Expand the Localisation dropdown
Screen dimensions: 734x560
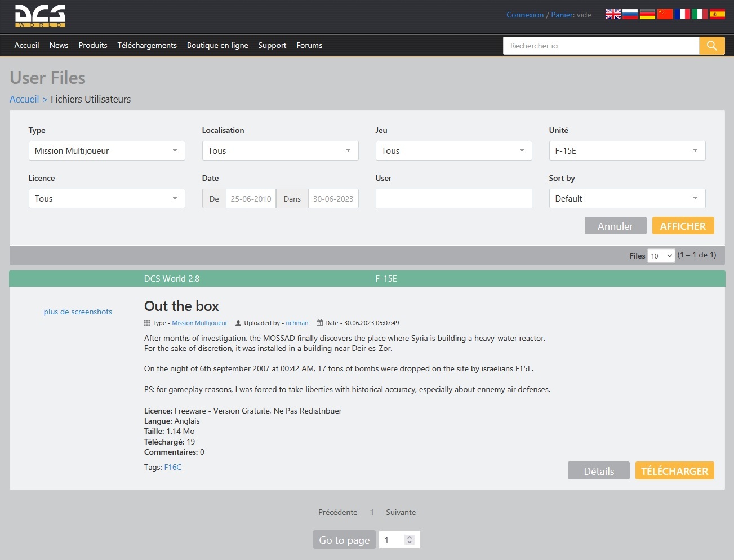281,151
